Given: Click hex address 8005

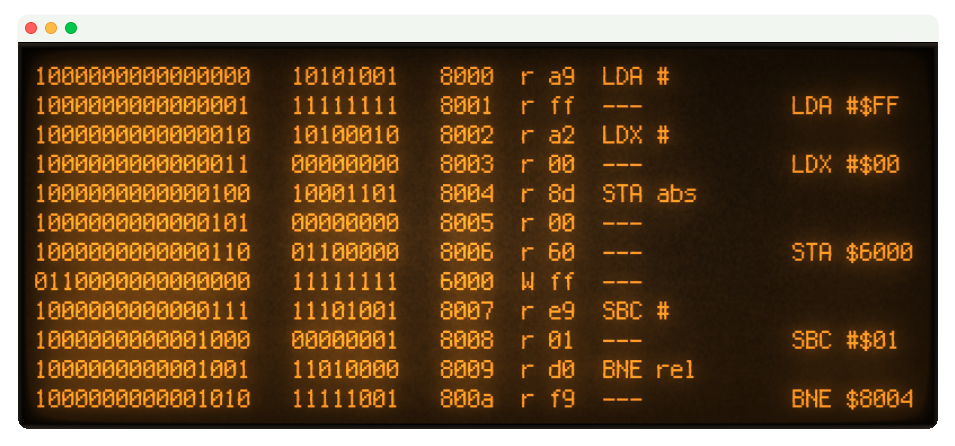Looking at the screenshot, I should pyautogui.click(x=467, y=223).
